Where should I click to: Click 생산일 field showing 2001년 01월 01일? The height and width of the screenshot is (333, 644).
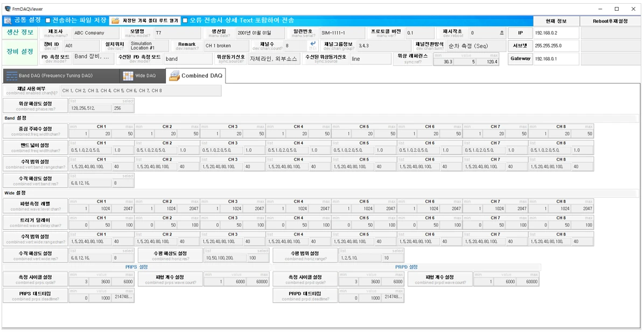pyautogui.click(x=261, y=33)
